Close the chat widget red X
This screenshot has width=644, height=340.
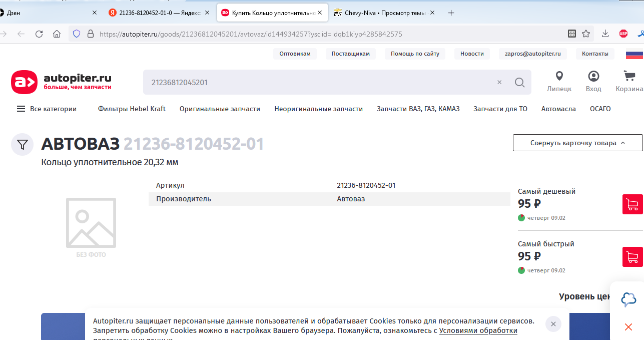click(628, 327)
